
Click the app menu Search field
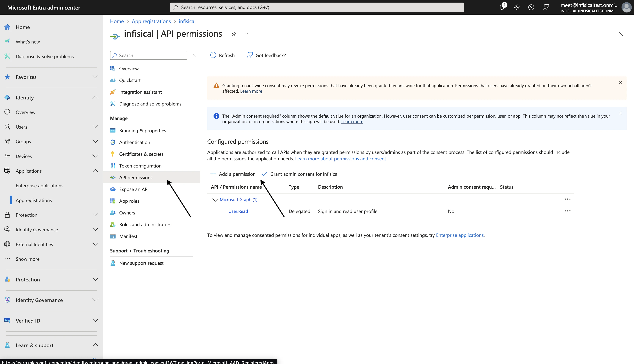point(148,55)
